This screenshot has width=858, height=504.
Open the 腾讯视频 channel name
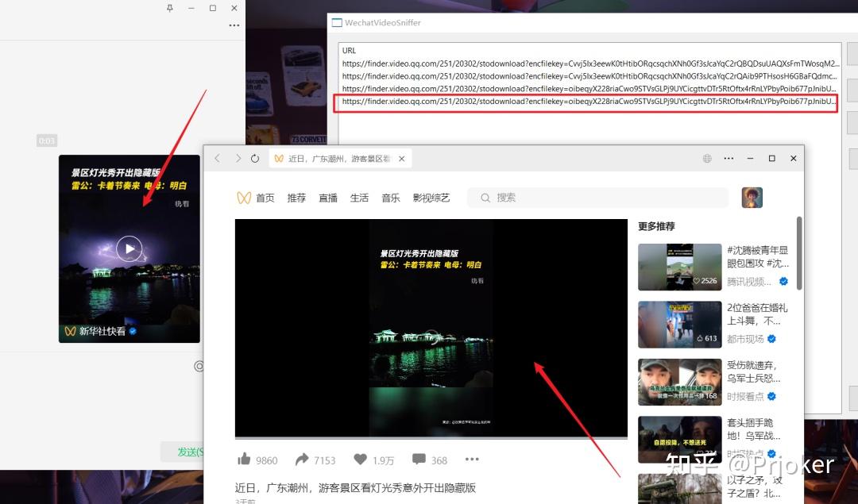pyautogui.click(x=748, y=282)
